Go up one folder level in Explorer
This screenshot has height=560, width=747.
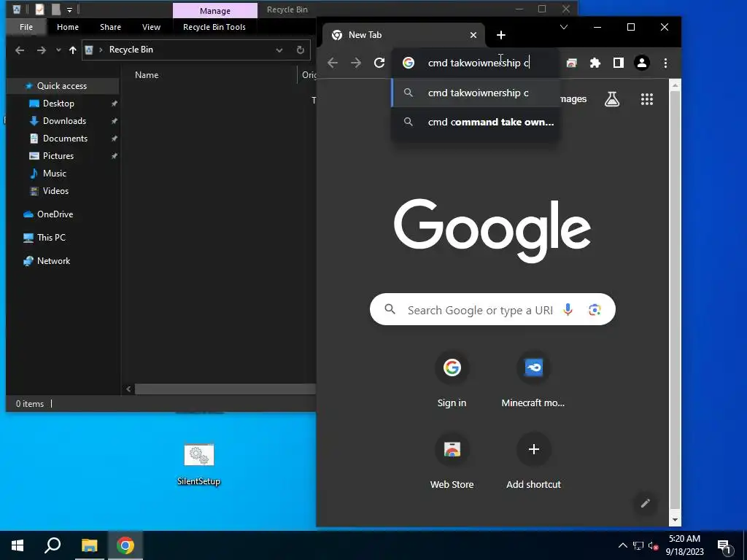point(72,50)
